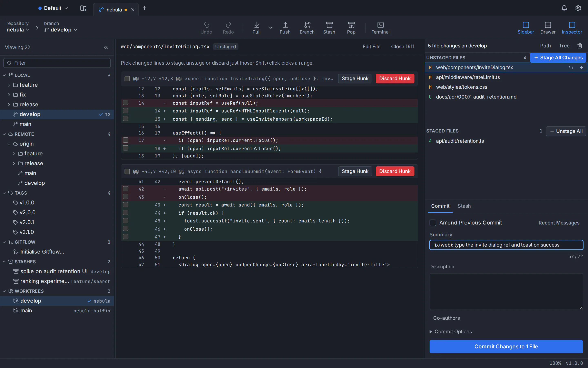This screenshot has height=368, width=588.
Task: Select the Path view option
Action: click(x=546, y=46)
